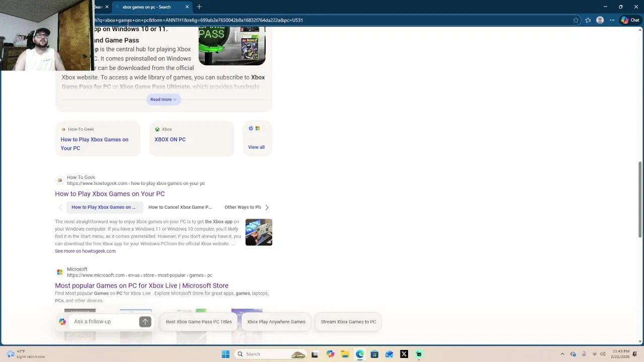See more on howtogeek.com
Screen dimensions: 644x362
85,251
